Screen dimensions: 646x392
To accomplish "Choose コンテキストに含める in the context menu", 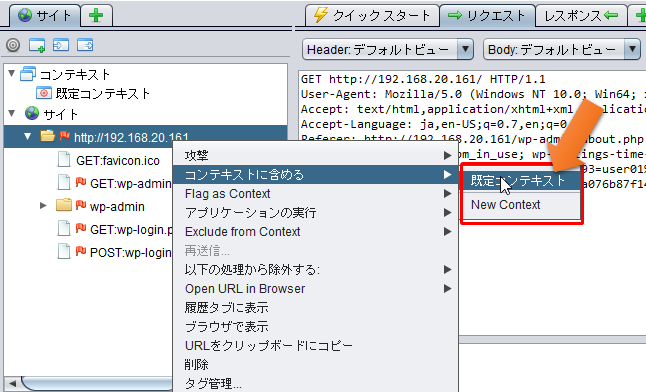I will coord(316,174).
